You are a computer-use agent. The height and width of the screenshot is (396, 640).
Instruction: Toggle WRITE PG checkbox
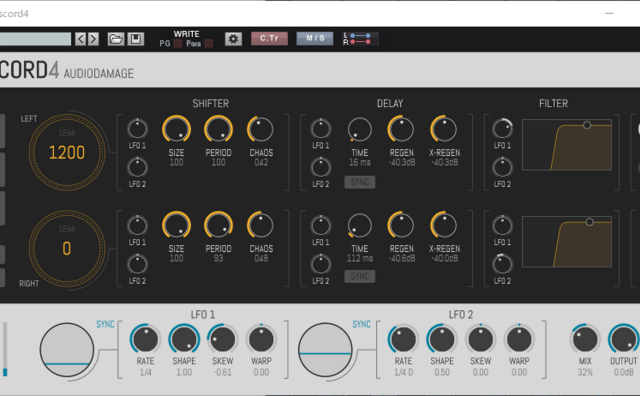(x=178, y=44)
